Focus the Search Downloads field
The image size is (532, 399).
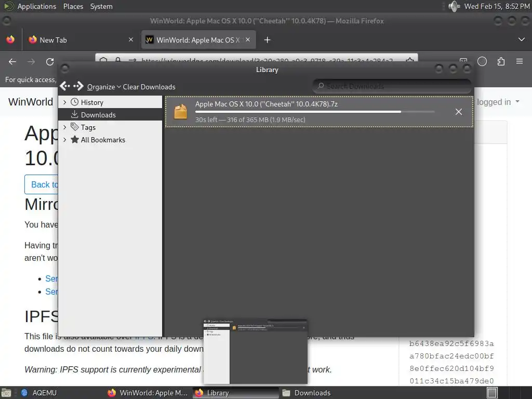point(392,86)
